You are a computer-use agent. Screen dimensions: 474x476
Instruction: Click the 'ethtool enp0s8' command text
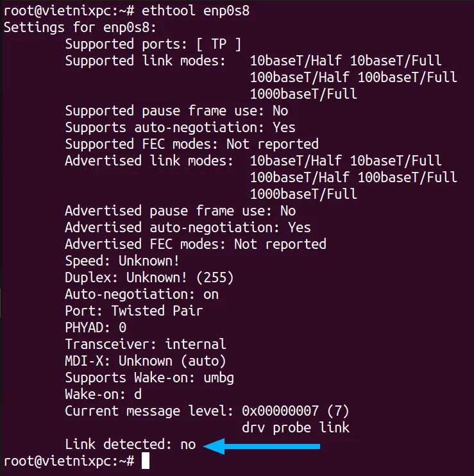click(x=196, y=12)
